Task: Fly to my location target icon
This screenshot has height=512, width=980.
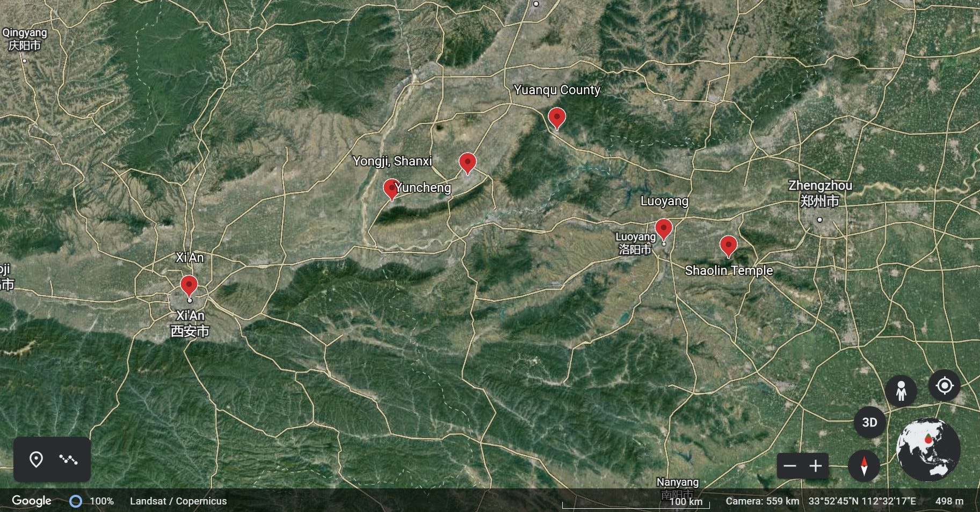Action: point(945,386)
